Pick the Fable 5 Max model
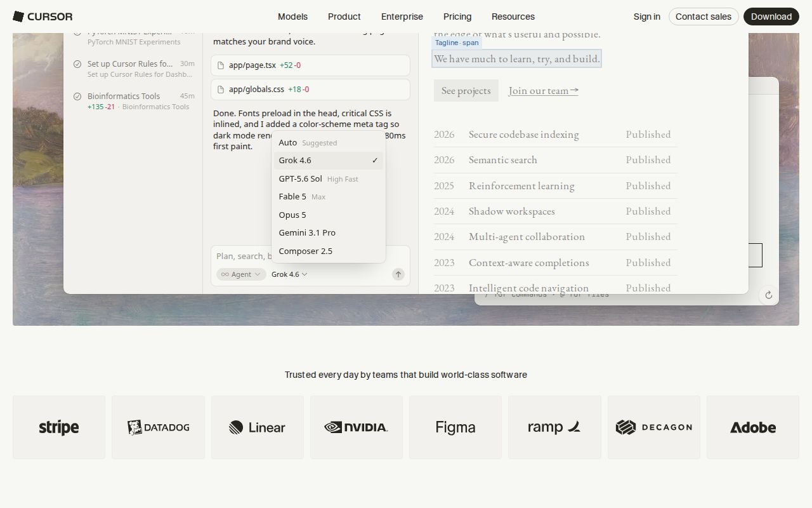This screenshot has width=812, height=508. click(x=329, y=197)
